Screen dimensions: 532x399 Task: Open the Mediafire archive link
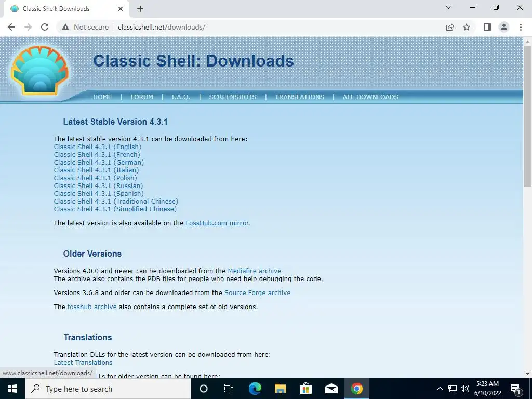coord(255,271)
